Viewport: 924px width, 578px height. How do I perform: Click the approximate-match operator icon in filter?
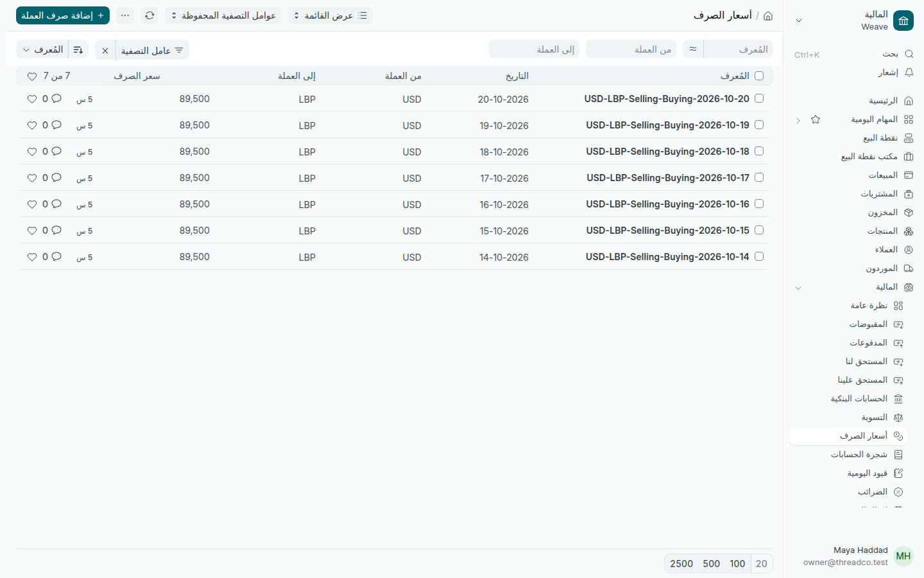(693, 49)
